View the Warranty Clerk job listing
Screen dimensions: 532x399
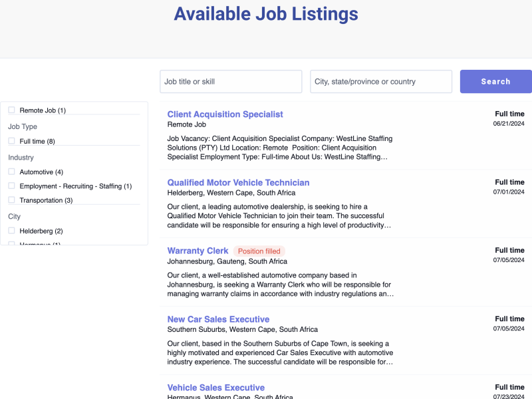(x=198, y=251)
